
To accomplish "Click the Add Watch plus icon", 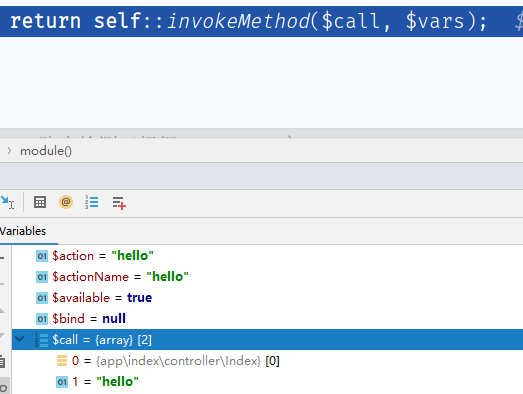I will click(x=119, y=203).
